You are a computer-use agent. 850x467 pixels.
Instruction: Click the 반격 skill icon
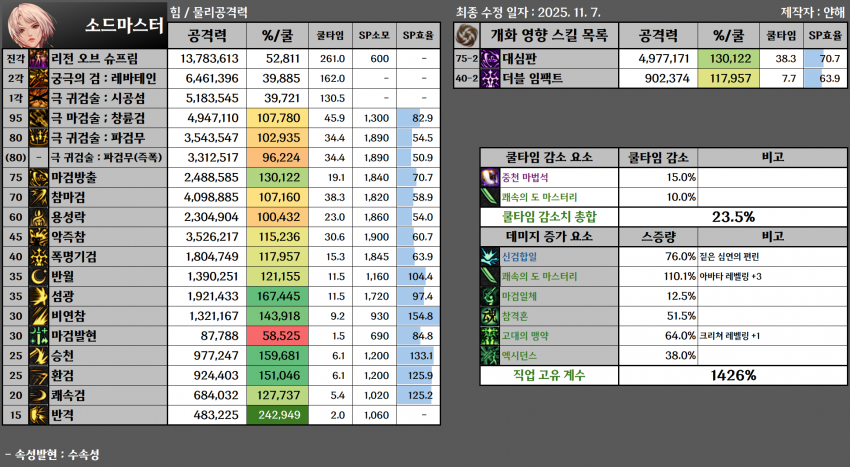coord(39,413)
